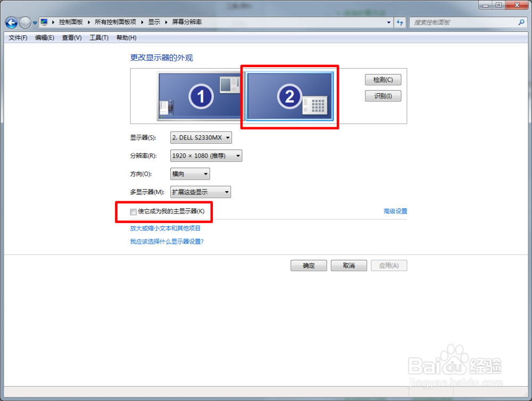This screenshot has width=532, height=401.
Task: Open 高级设置 link
Action: click(x=395, y=211)
